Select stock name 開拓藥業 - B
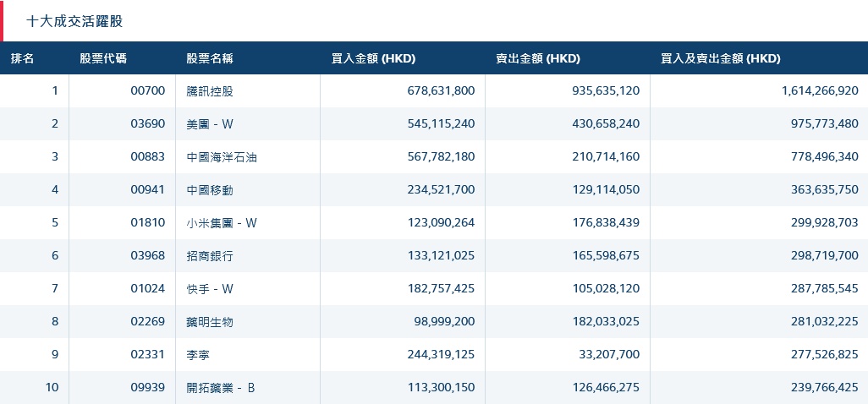 click(221, 388)
